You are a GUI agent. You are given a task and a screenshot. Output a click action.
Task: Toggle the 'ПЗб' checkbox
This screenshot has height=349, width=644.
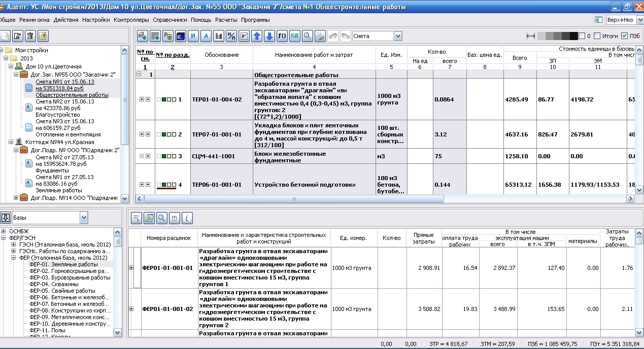(624, 36)
